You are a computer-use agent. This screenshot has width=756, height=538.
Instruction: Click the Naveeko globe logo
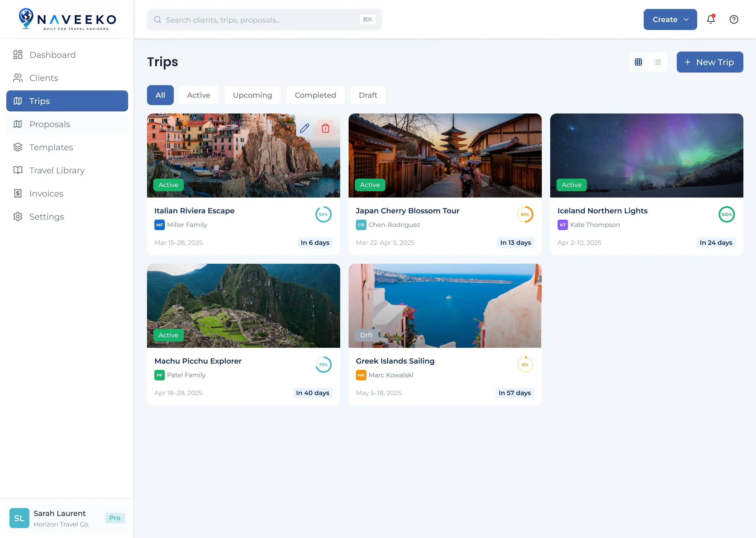26,19
